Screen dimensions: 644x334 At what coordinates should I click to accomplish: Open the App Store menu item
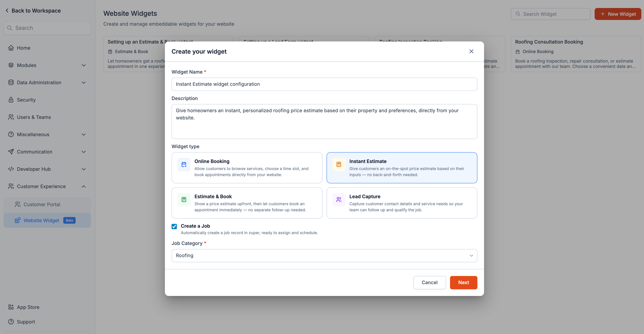47,307
